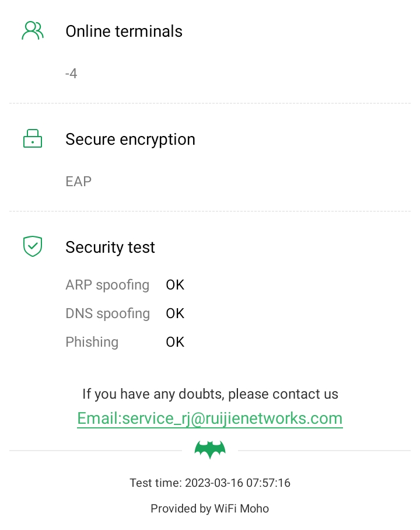Screen dimensions: 420x530
Task: Open the service_rj email link
Action: 210,419
